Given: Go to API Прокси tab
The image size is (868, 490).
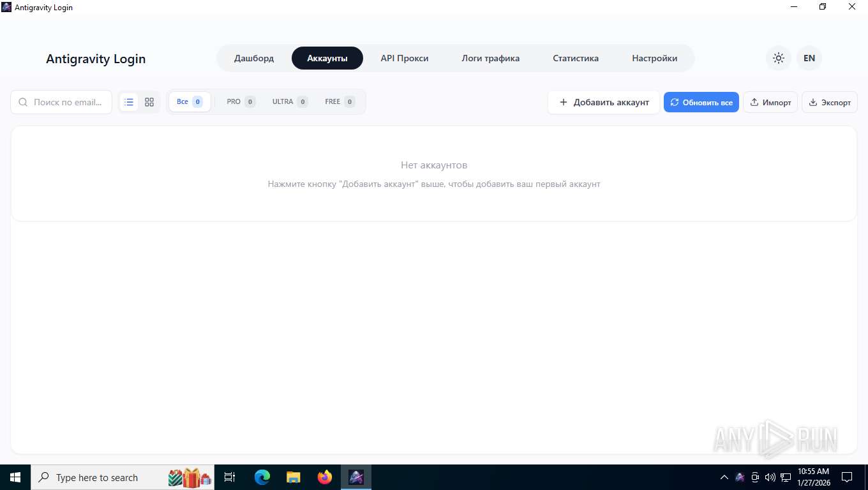Looking at the screenshot, I should [x=405, y=58].
